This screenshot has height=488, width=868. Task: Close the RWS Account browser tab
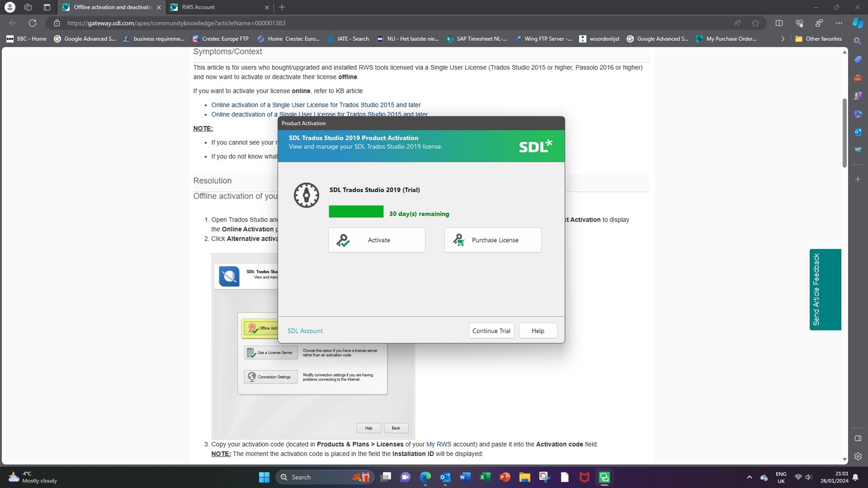coord(267,7)
